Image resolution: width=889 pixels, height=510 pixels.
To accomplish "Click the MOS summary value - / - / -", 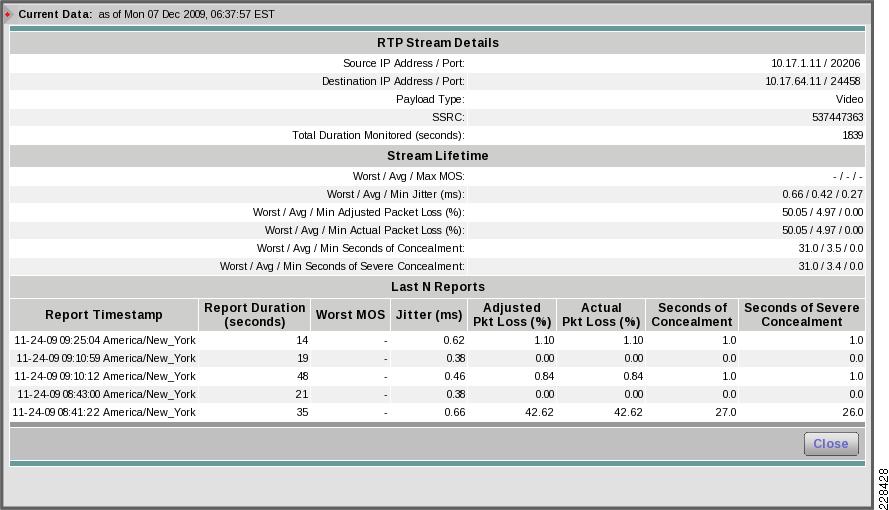I will click(x=848, y=177).
